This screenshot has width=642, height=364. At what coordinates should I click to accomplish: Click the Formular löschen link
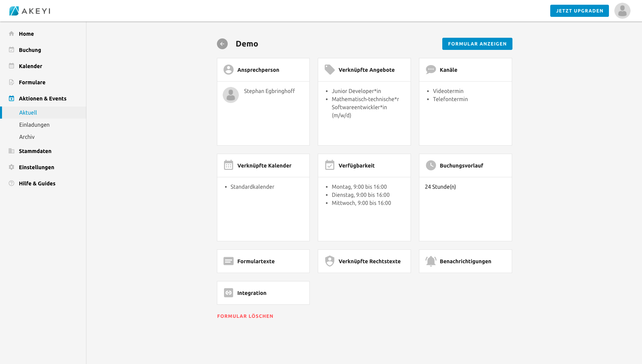[245, 316]
